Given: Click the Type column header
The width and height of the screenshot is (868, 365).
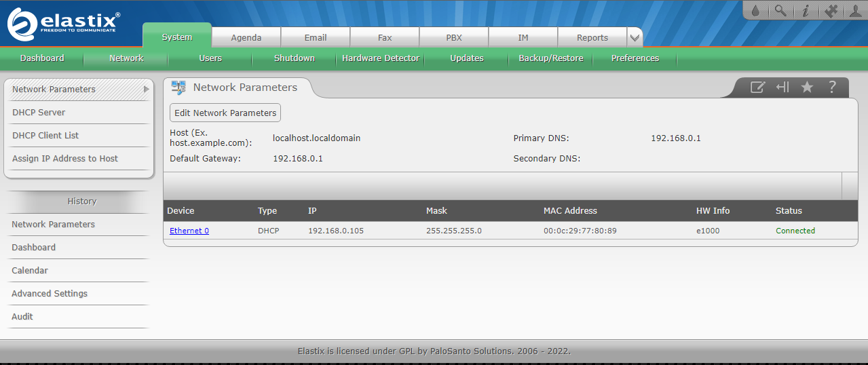Looking at the screenshot, I should point(267,211).
